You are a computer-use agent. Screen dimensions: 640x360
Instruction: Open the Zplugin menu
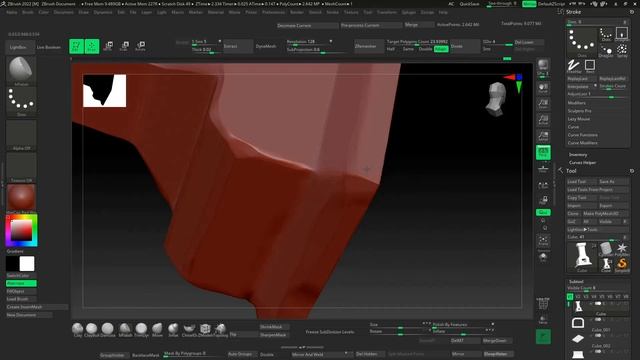(408, 12)
